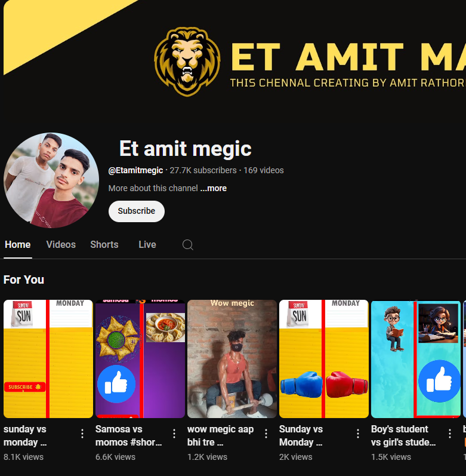Open options menu for 'Samosa vs momos' video
This screenshot has height=476, width=466.
pos(174,434)
